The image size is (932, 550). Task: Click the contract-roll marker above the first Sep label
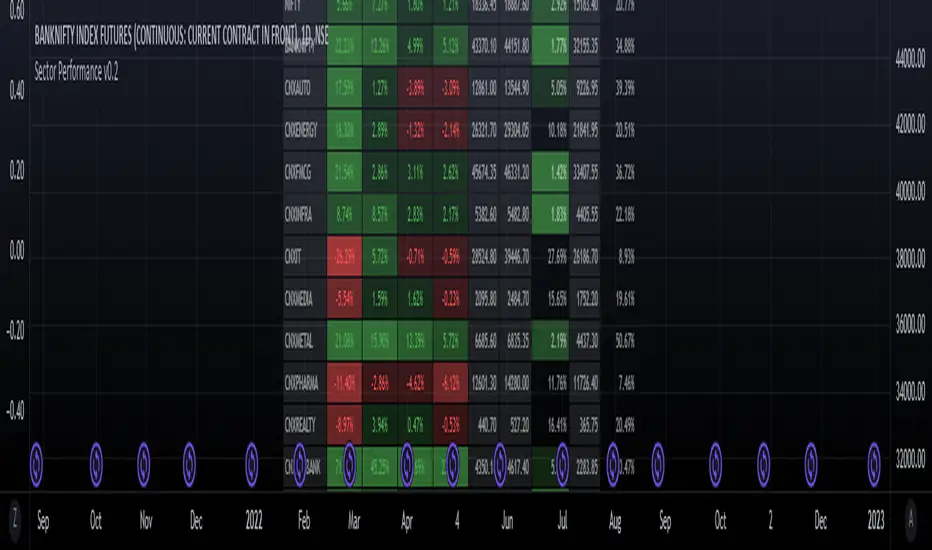click(36, 464)
